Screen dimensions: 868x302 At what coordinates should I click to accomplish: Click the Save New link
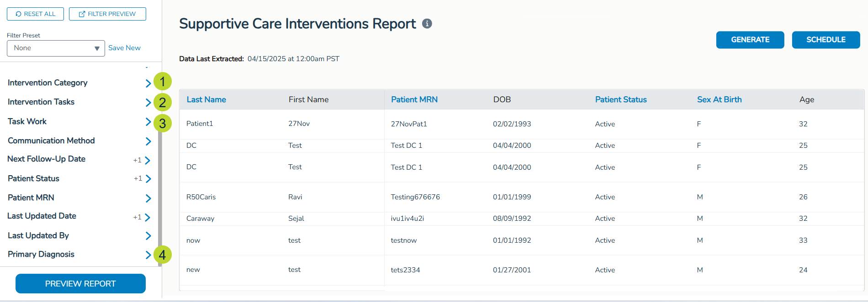coord(124,48)
